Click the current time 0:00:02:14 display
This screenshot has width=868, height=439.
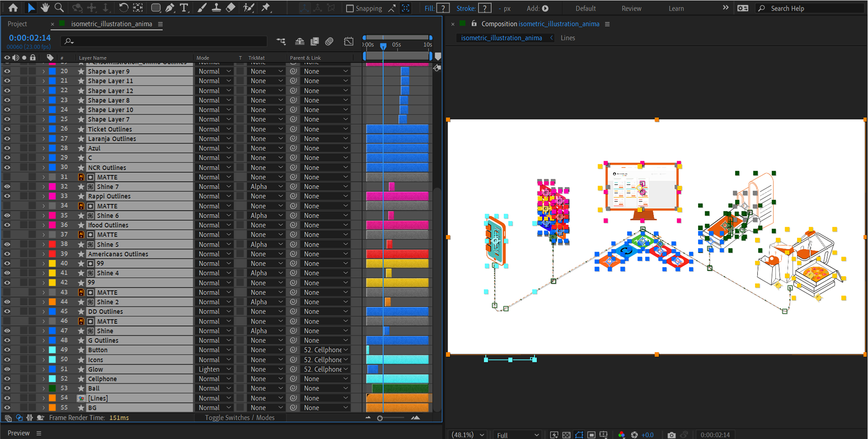tap(30, 38)
